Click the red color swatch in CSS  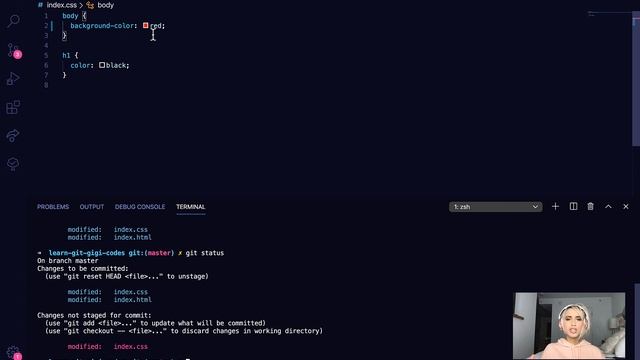click(146, 25)
